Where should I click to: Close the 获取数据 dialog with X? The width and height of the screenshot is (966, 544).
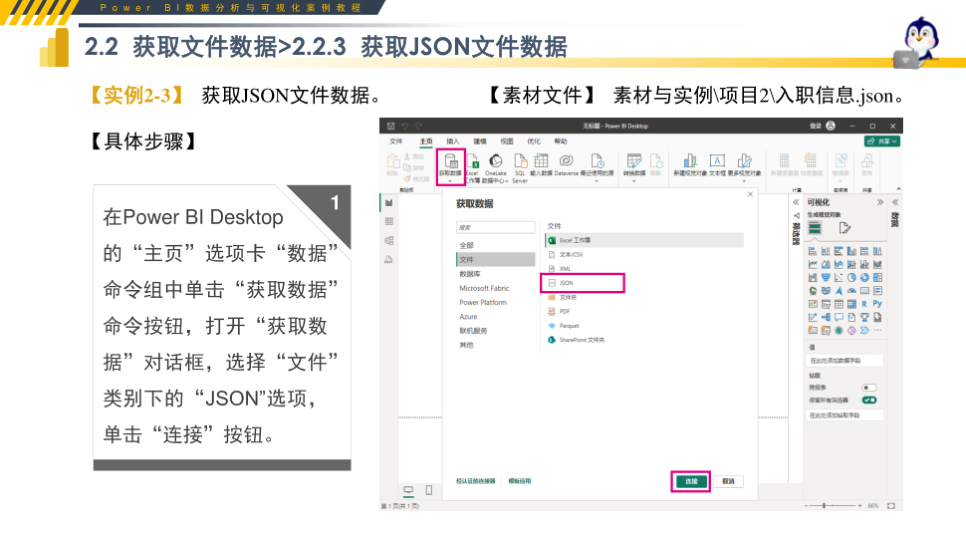coord(750,194)
